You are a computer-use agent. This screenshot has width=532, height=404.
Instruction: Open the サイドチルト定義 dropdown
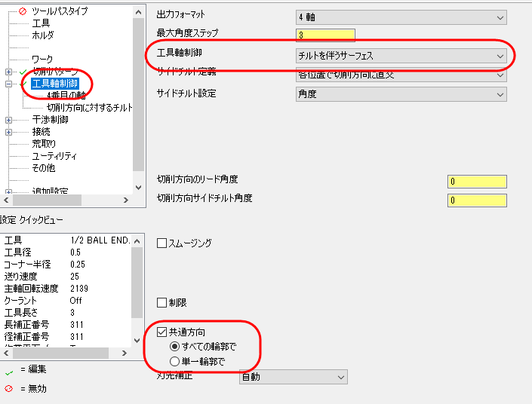(401, 75)
